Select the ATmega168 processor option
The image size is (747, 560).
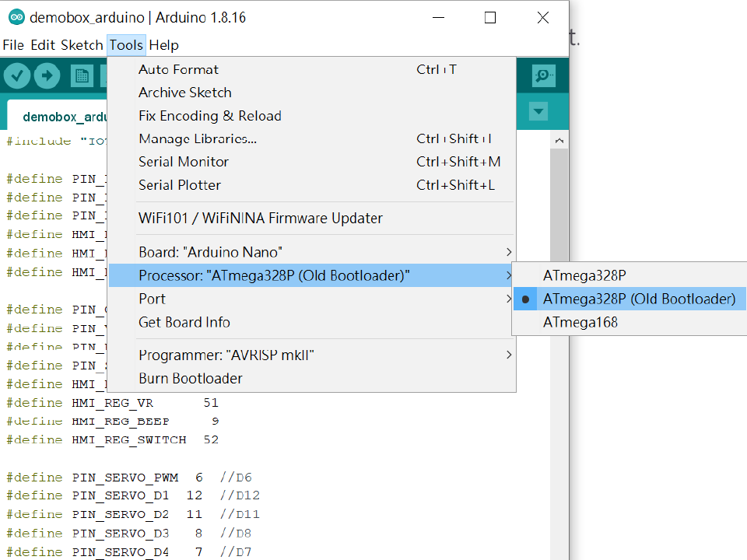tap(580, 322)
